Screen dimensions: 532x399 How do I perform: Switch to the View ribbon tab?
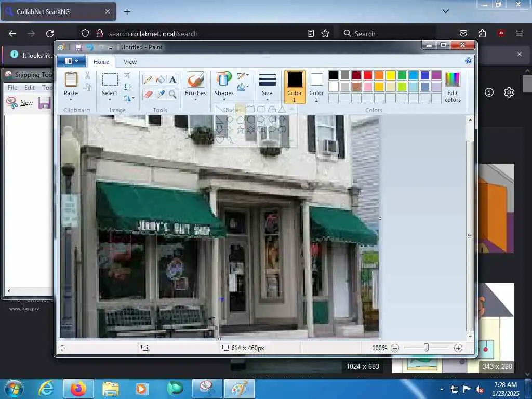tap(130, 62)
